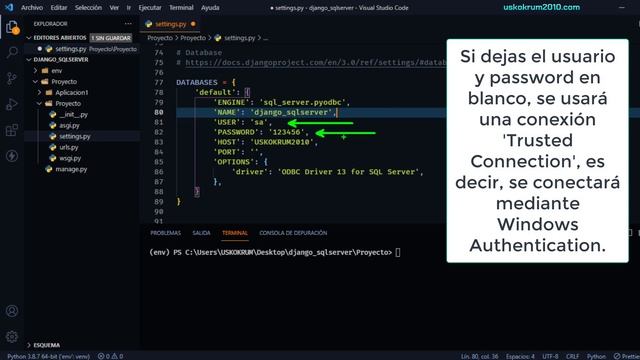Click the 'driver' ODBC Driver 13 string
Viewport: 640px width, 360px height.
(350, 172)
